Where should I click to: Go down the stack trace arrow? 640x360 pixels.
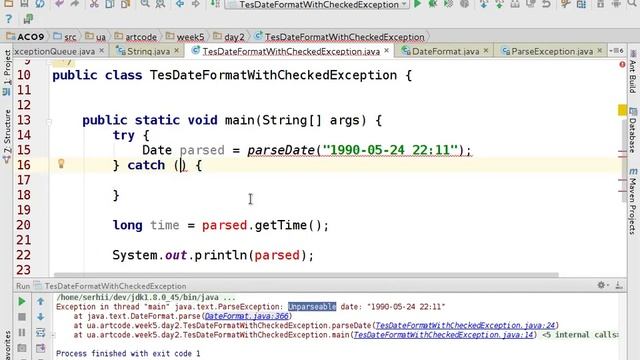[40, 317]
